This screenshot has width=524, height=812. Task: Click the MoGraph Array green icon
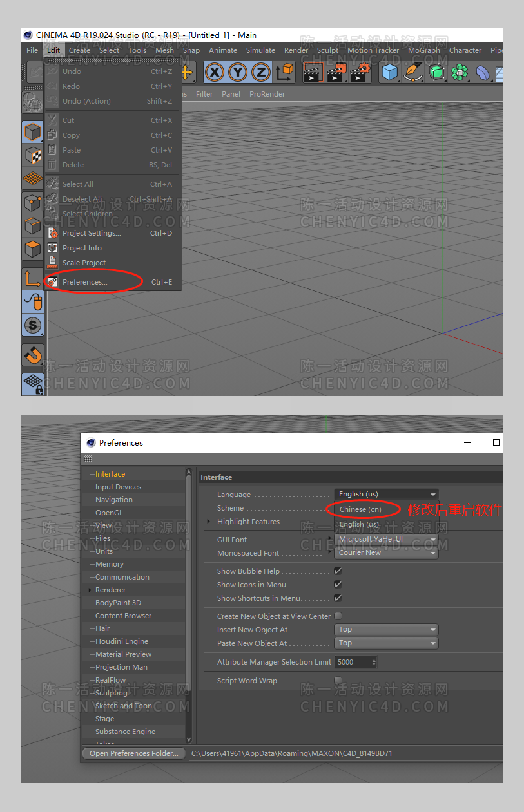point(460,72)
